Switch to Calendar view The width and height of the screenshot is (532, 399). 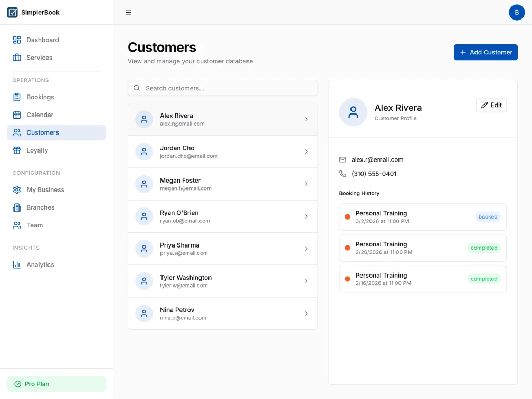pos(56,115)
